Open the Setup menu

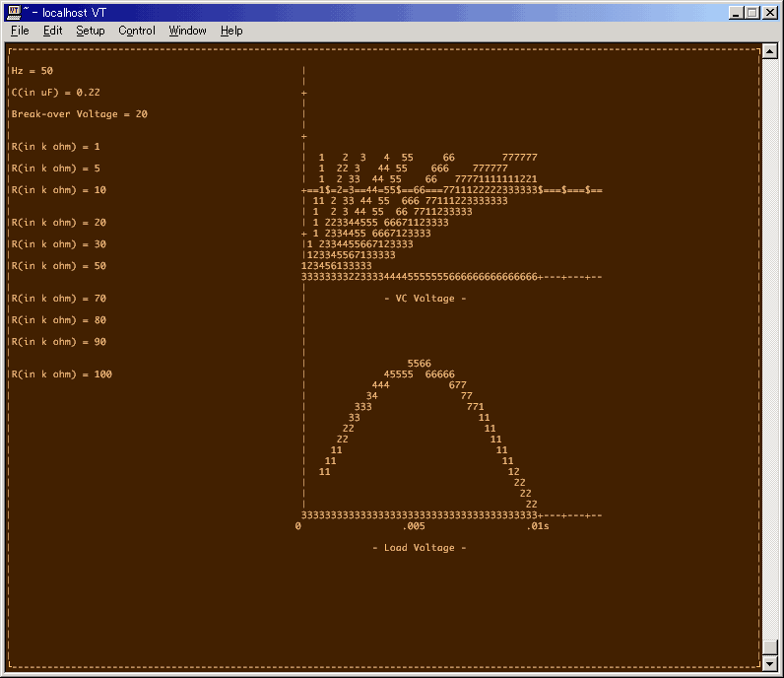[x=91, y=31]
